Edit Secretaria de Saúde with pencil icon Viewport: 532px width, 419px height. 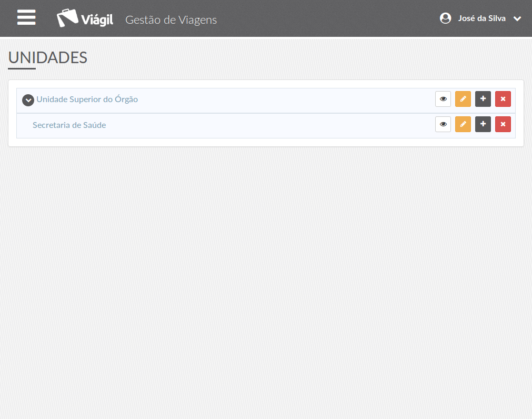tap(463, 124)
